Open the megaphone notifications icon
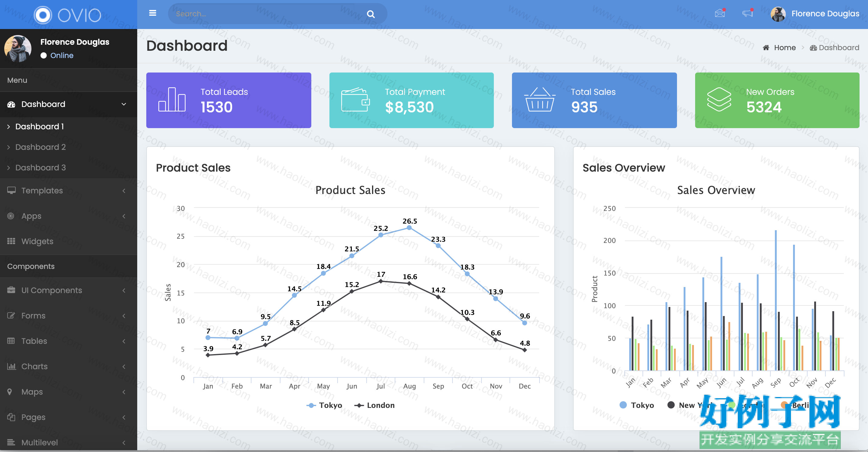 coord(748,14)
